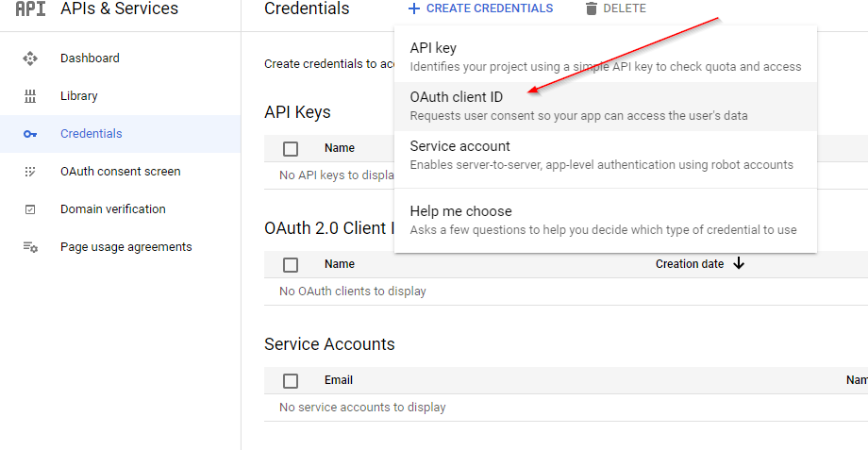Click the API logo icon in header
The height and width of the screenshot is (450, 868).
pos(30,9)
